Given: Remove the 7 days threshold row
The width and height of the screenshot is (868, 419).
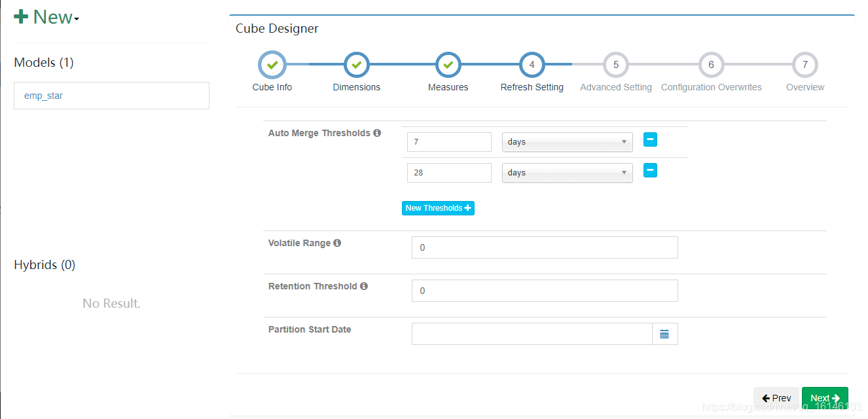Looking at the screenshot, I should (650, 139).
